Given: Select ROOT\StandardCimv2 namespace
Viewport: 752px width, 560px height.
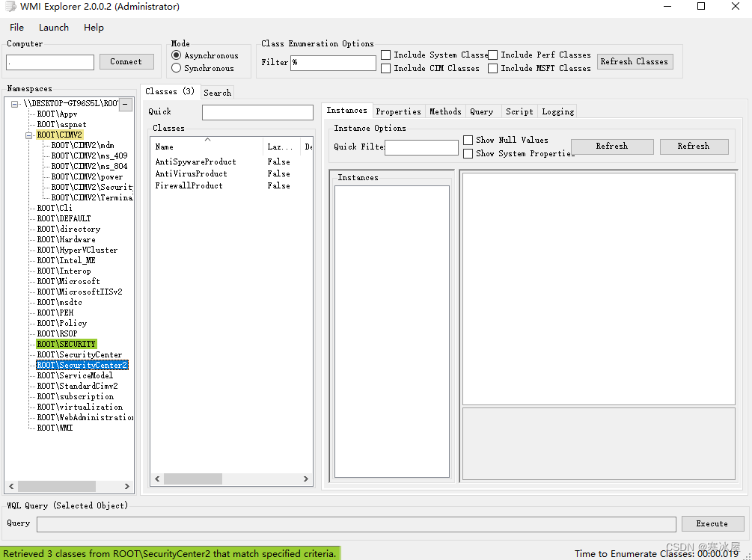Looking at the screenshot, I should coord(77,386).
